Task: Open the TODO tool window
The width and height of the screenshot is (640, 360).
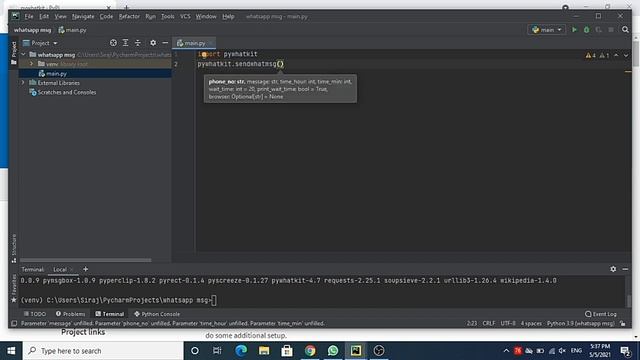Action: [x=35, y=314]
